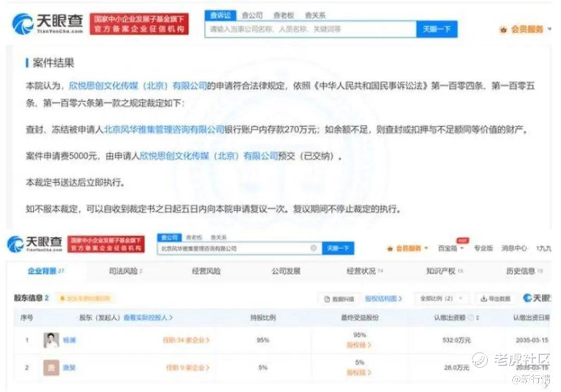Click the Tianyancha logo above the shareholder page

(x=35, y=244)
